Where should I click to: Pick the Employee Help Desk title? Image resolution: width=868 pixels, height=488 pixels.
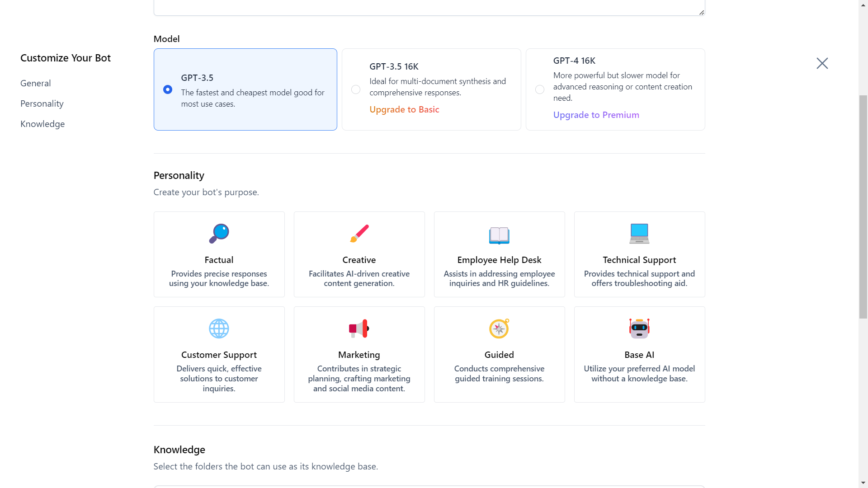coord(499,260)
